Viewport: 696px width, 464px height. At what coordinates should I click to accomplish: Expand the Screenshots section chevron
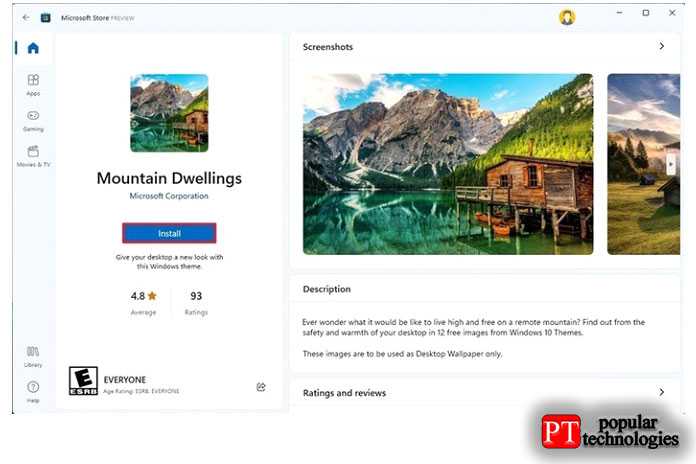tap(661, 46)
